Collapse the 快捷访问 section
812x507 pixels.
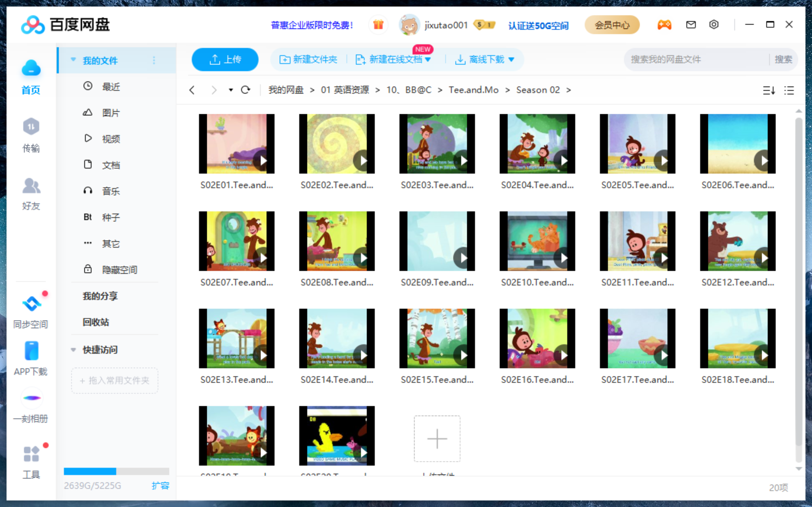point(74,350)
